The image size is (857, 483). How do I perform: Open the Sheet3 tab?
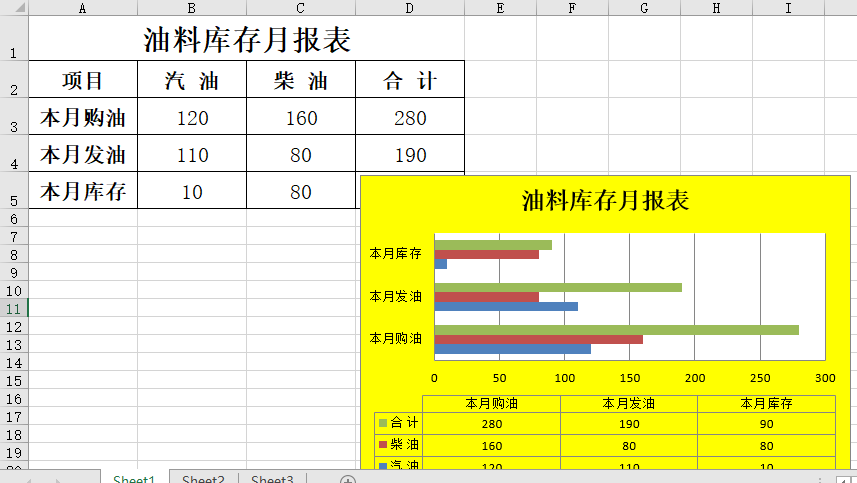point(272,479)
